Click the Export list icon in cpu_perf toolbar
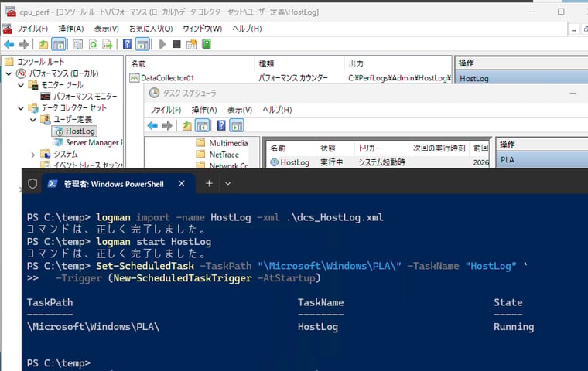Image resolution: width=588 pixels, height=371 pixels. [108, 45]
